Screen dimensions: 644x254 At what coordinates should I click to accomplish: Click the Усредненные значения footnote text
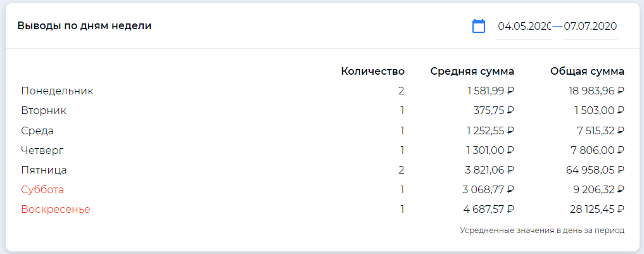pos(542,231)
